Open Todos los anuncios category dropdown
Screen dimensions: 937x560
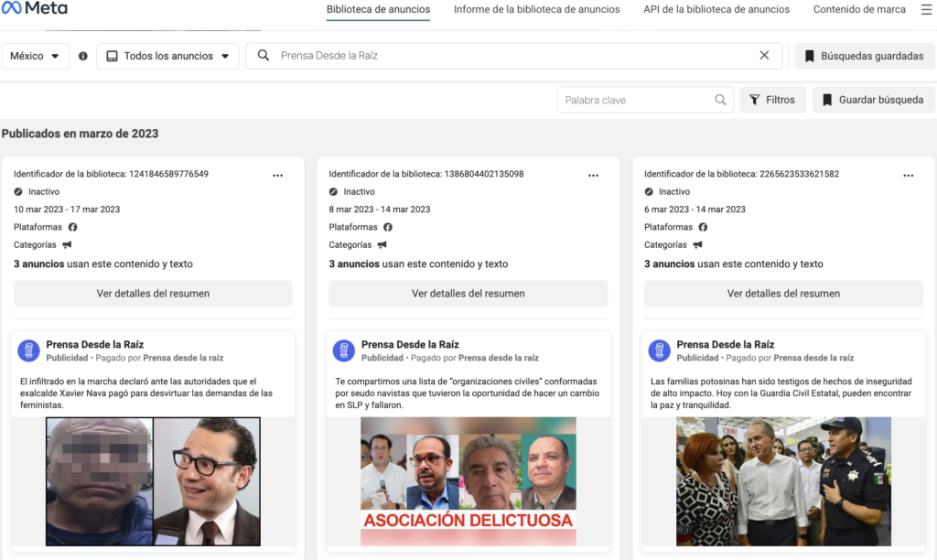pos(167,56)
